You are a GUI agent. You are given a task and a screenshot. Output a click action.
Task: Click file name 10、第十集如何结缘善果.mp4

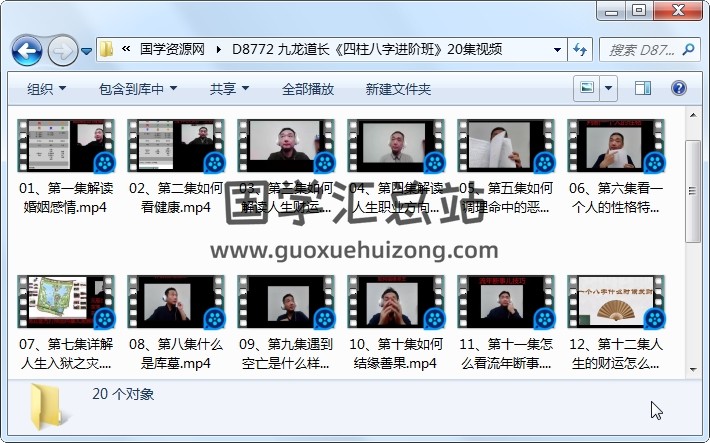[x=396, y=354]
